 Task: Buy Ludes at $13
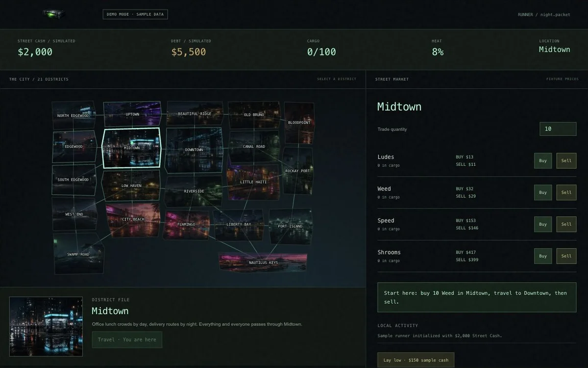[x=543, y=160]
